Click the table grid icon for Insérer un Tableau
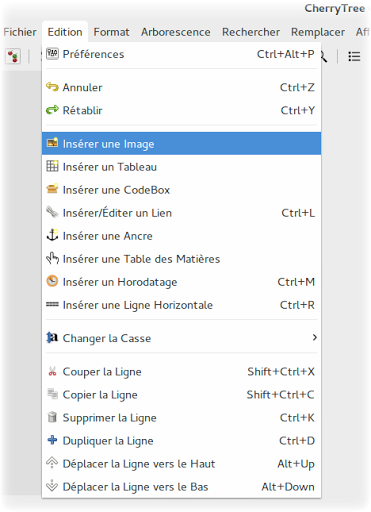 tap(52, 166)
